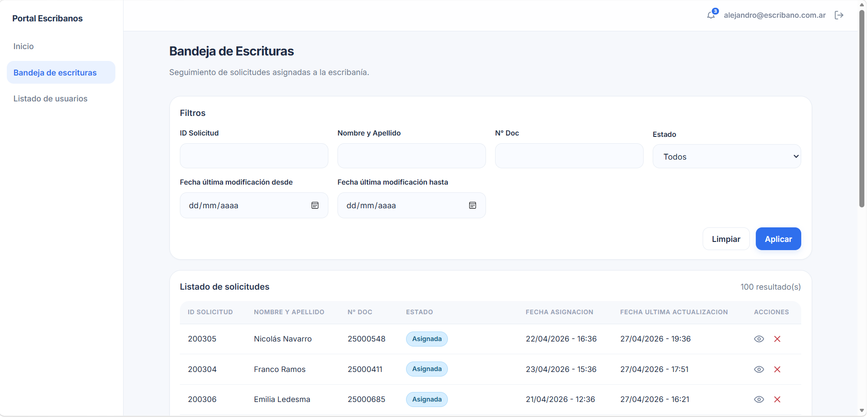This screenshot has height=417, width=868.
Task: Cancel solicitud 200306 with the X icon
Action: coord(778,399)
